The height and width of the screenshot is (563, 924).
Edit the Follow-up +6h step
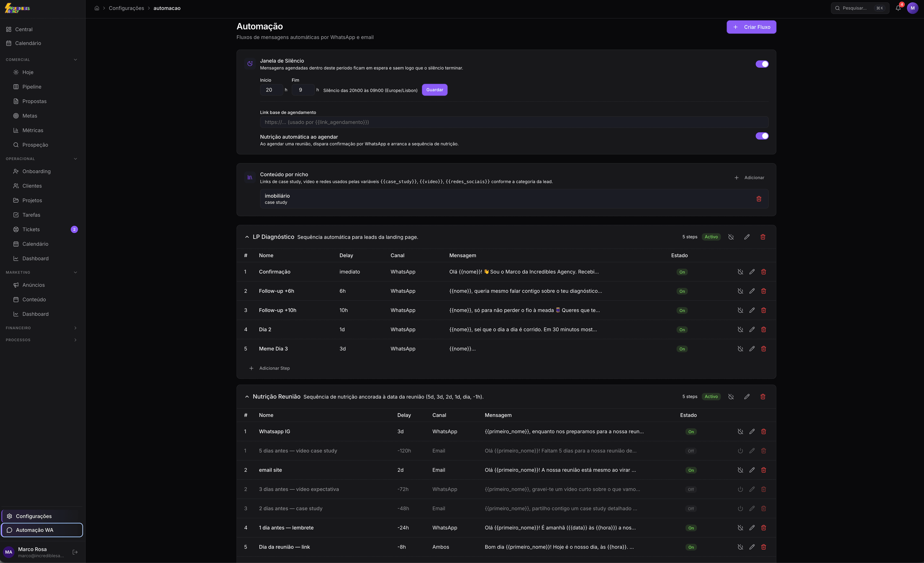(752, 291)
